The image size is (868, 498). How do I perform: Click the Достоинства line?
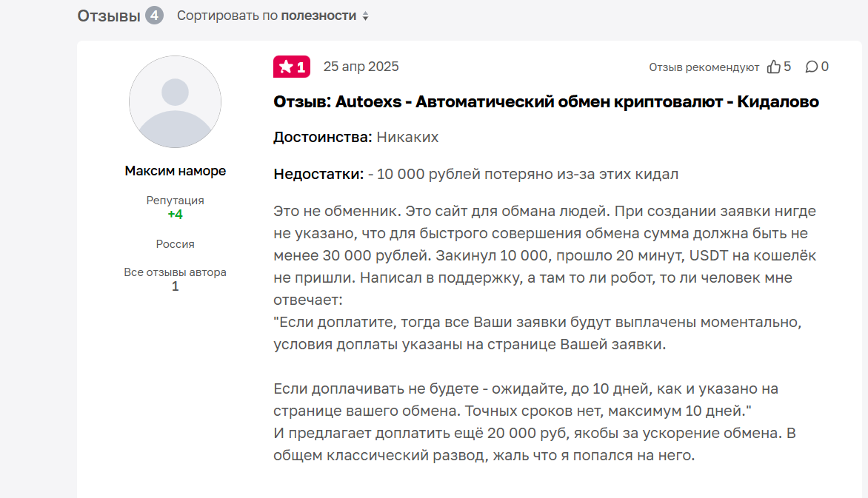click(x=356, y=137)
